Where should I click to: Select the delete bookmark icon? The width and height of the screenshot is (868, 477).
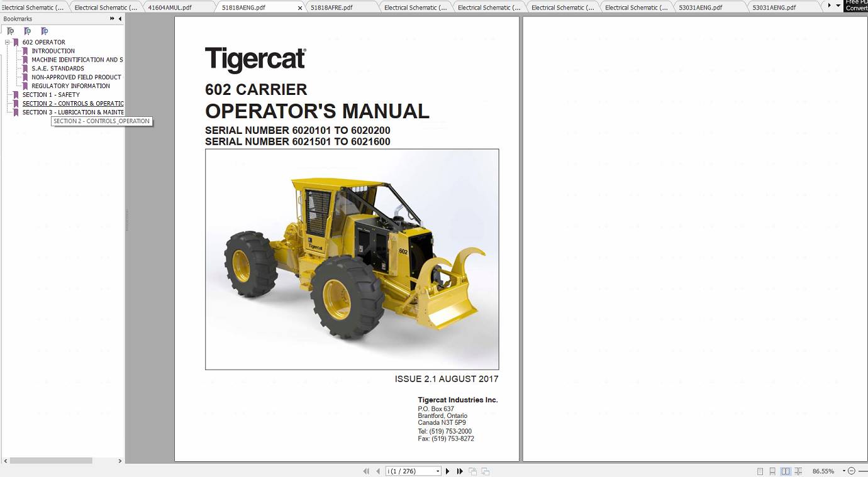10,31
